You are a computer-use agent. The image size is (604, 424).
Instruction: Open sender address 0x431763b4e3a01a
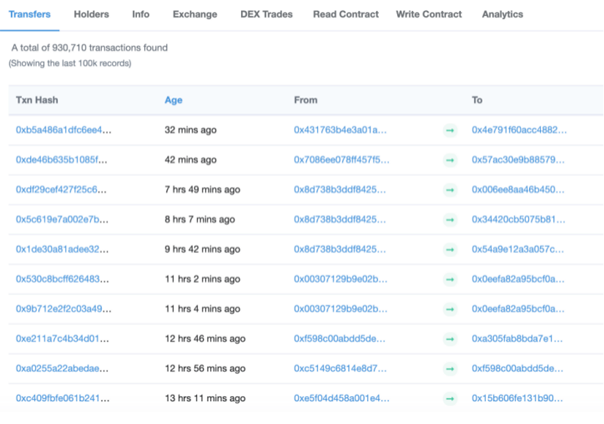tap(340, 130)
